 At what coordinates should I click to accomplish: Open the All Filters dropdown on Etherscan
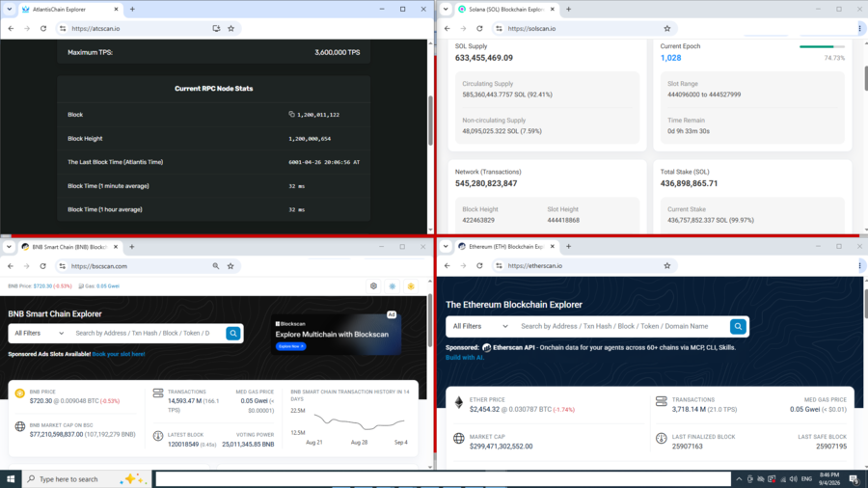[x=480, y=326]
